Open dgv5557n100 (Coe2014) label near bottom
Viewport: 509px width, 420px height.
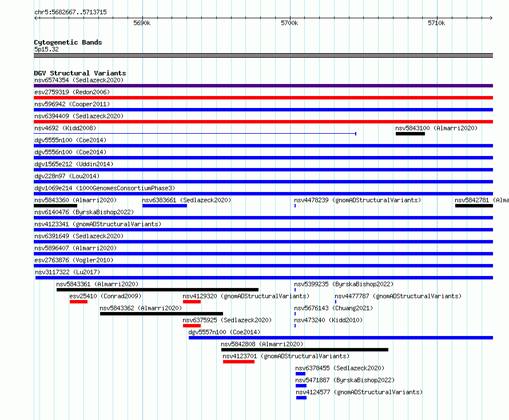(x=224, y=332)
